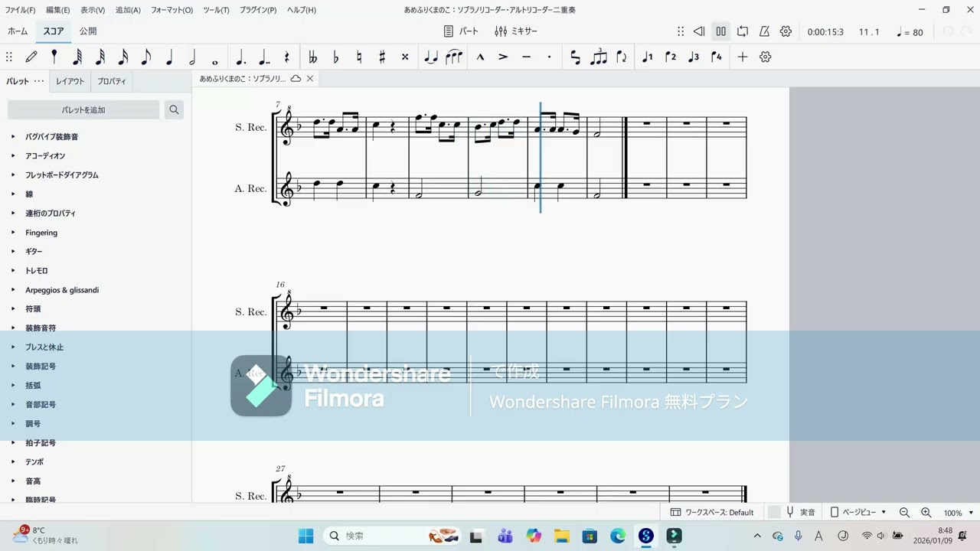Zoom out the score view
The image size is (980, 551).
(904, 513)
